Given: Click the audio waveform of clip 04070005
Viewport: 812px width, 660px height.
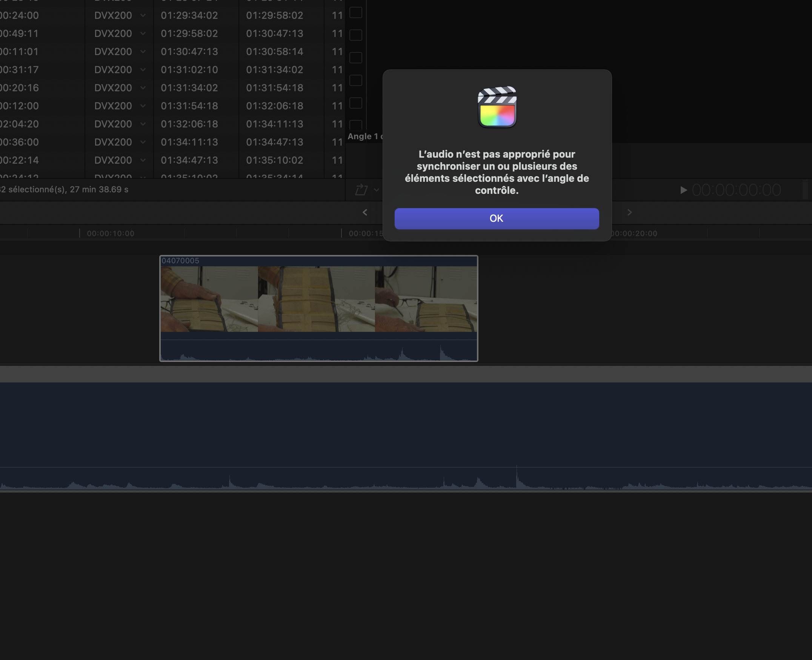Looking at the screenshot, I should (319, 350).
